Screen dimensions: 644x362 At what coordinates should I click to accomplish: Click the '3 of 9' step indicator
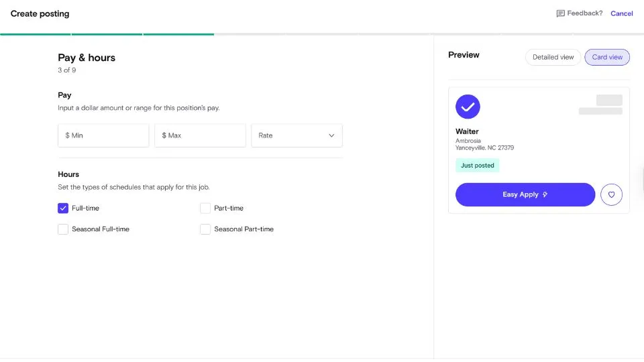(67, 70)
